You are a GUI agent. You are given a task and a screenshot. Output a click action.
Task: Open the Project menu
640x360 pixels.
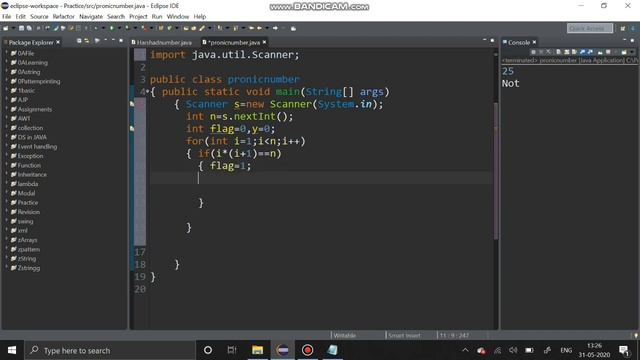point(138,16)
